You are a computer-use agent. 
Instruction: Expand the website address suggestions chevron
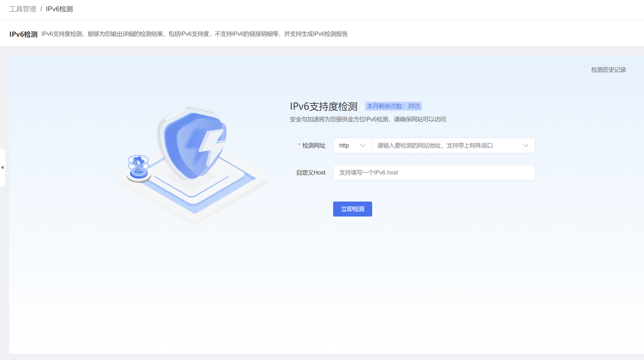pos(526,146)
